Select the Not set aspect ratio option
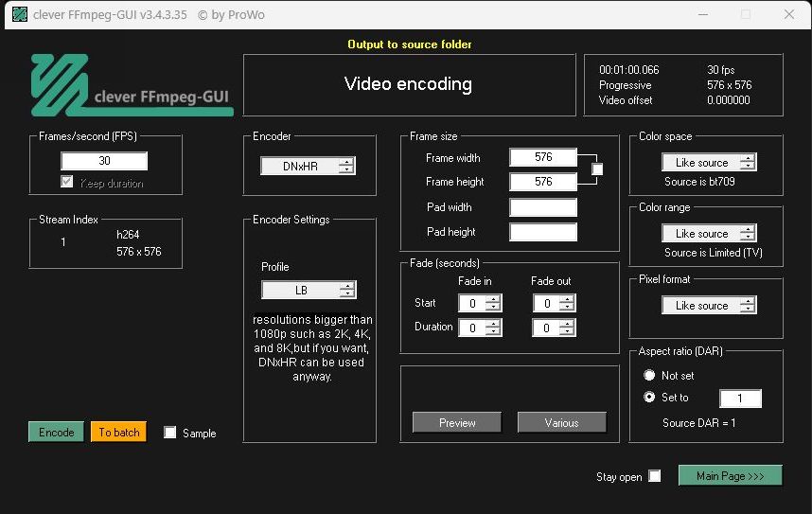This screenshot has height=514, width=812. coord(649,375)
